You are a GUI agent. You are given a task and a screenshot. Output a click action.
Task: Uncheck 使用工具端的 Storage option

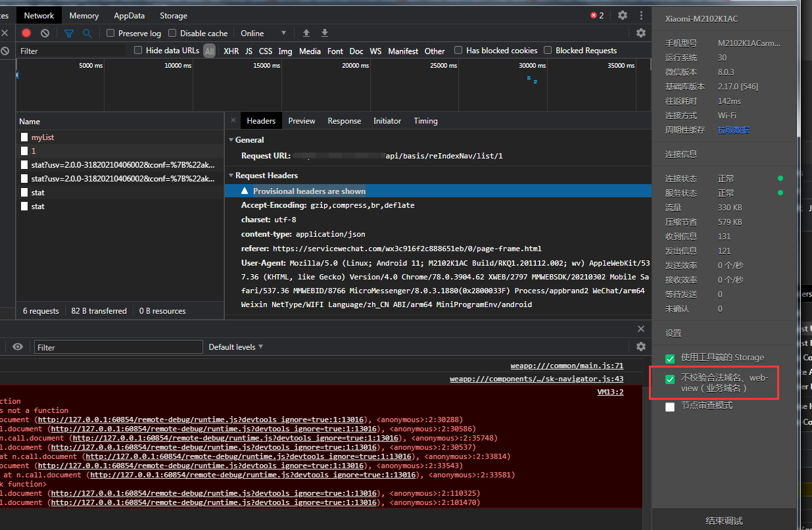click(670, 358)
